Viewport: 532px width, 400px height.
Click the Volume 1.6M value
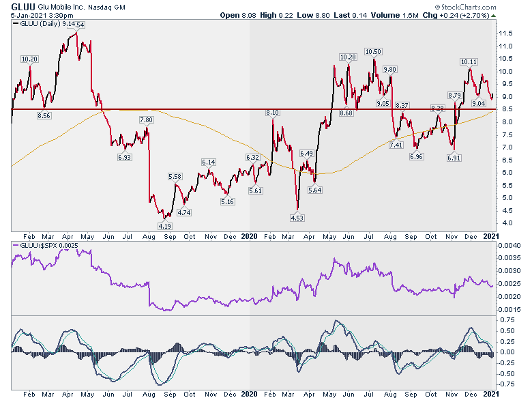pos(394,15)
